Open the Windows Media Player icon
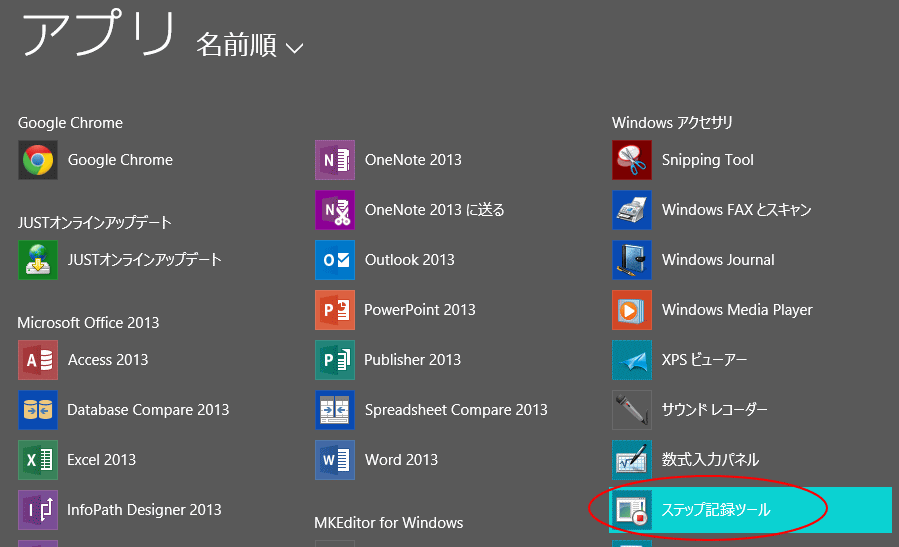Image resolution: width=899 pixels, height=547 pixels. coord(632,310)
